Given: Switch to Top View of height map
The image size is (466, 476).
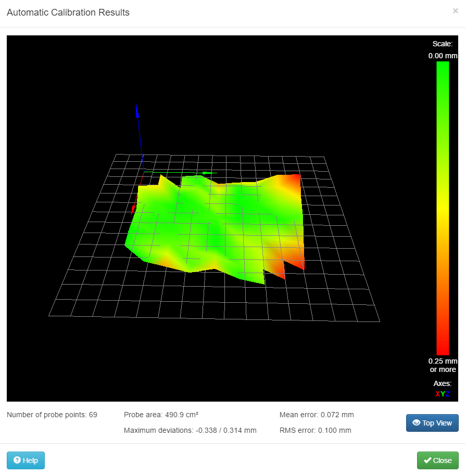Looking at the screenshot, I should tap(432, 423).
